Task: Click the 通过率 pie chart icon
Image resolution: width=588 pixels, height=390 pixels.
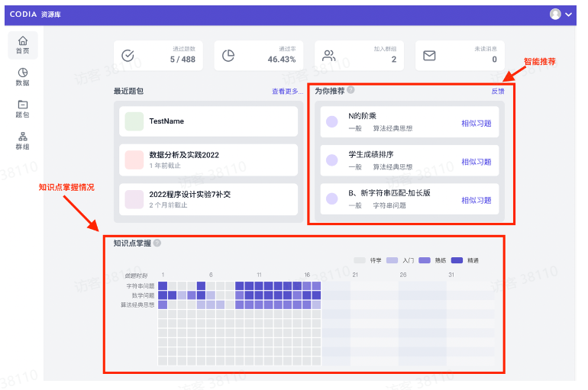Action: [228, 56]
